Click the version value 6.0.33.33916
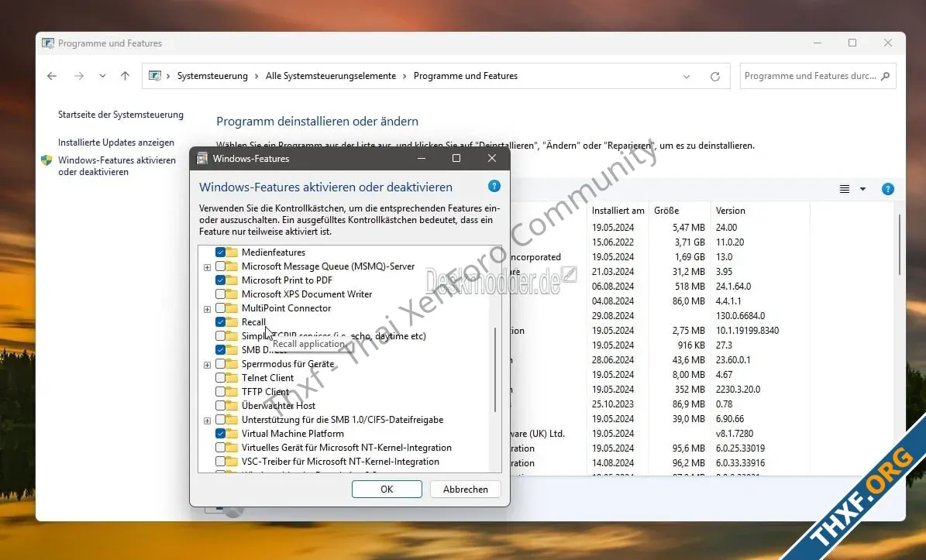 [x=740, y=463]
